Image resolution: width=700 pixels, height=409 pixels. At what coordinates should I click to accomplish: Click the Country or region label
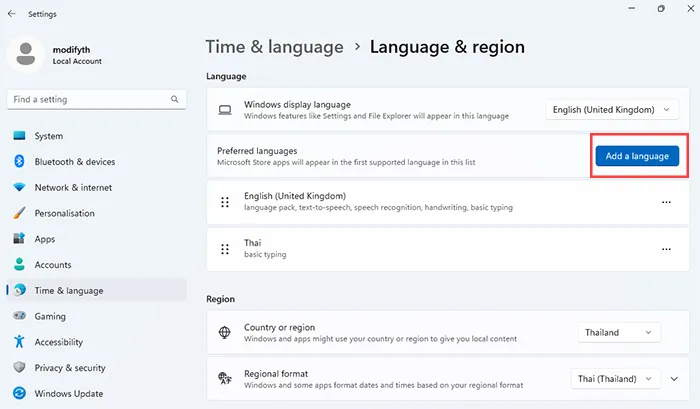(x=279, y=327)
